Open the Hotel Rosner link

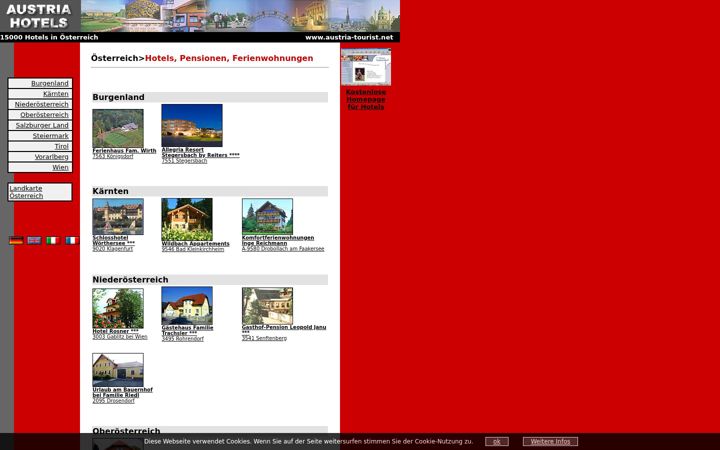click(116, 331)
